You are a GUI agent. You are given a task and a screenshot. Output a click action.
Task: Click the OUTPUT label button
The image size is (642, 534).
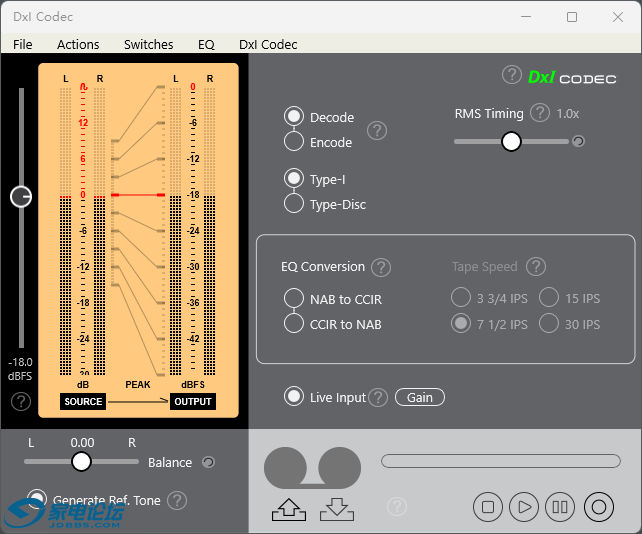(193, 401)
